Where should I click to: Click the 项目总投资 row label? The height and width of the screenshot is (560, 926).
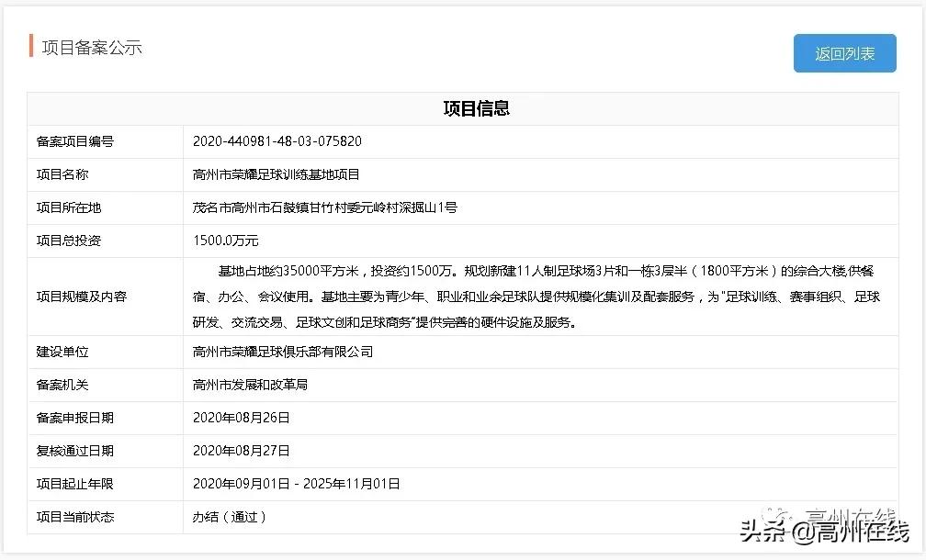[69, 241]
